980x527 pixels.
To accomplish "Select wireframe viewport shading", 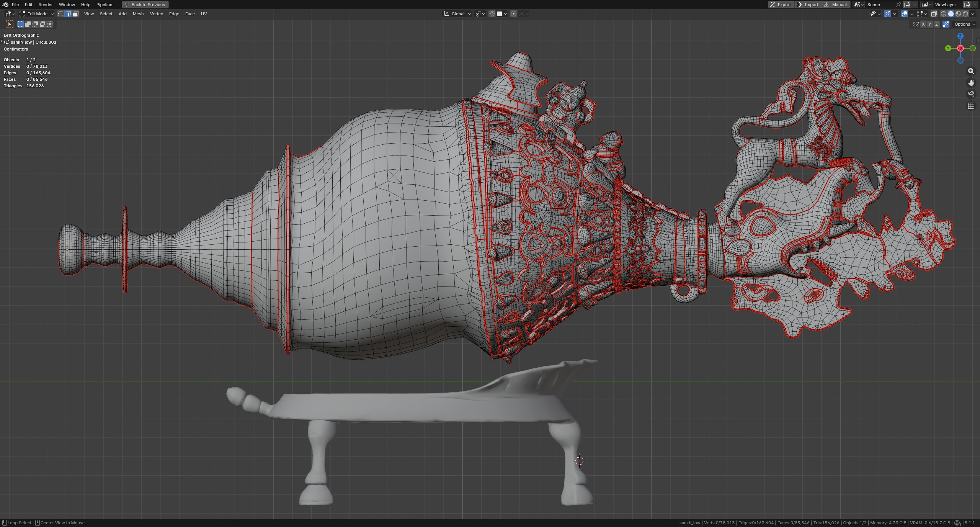I will click(944, 14).
